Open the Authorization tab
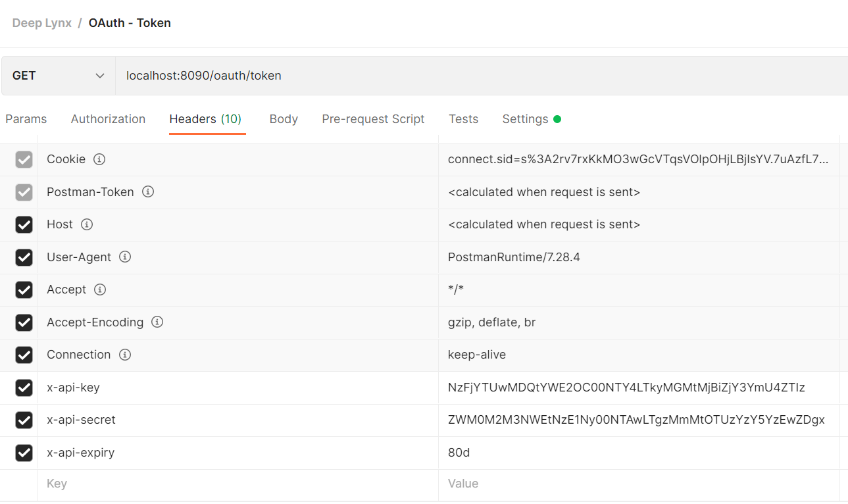Image resolution: width=848 pixels, height=504 pixels. pyautogui.click(x=108, y=119)
